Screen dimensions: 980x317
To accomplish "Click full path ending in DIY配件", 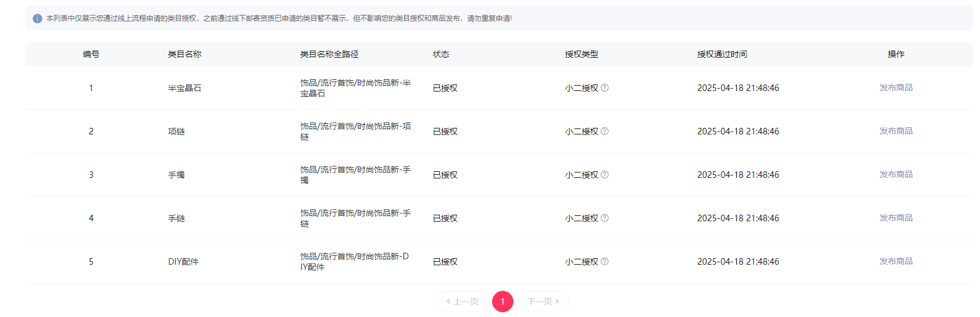I will click(x=355, y=262).
